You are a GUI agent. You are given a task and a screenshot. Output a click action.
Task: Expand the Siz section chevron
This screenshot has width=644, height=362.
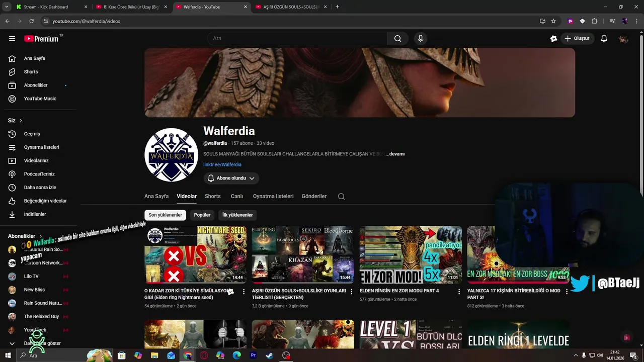click(21, 121)
